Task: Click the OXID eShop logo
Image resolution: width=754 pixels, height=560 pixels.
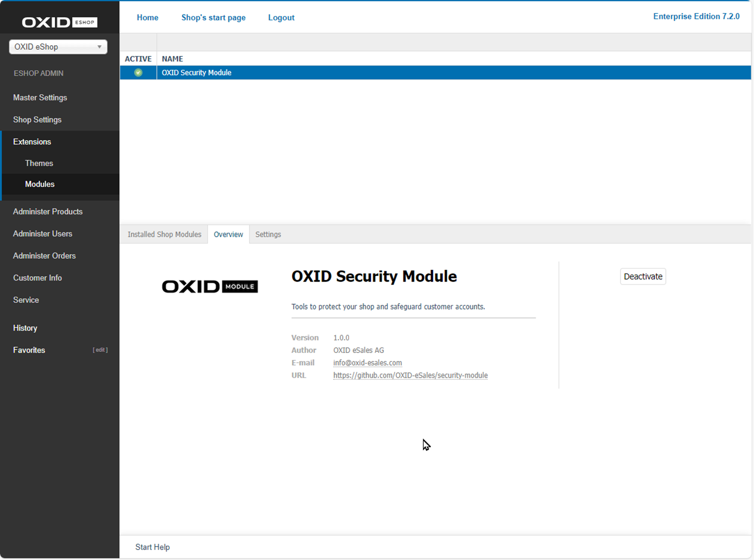Action: tap(59, 22)
